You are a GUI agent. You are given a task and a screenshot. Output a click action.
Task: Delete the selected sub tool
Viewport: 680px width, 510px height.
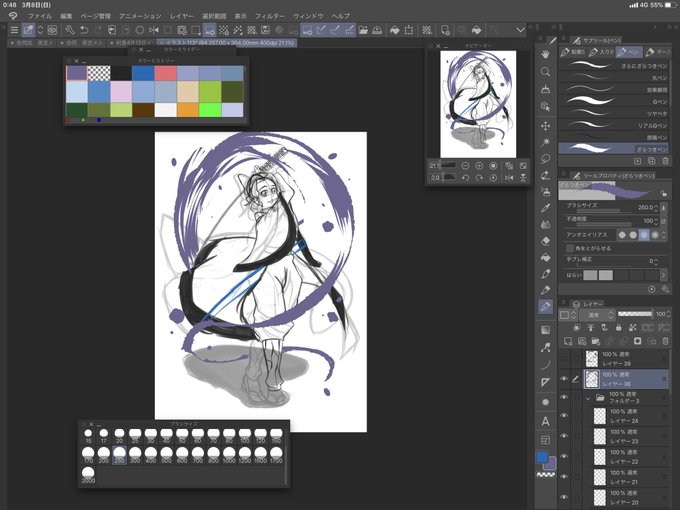(x=665, y=161)
